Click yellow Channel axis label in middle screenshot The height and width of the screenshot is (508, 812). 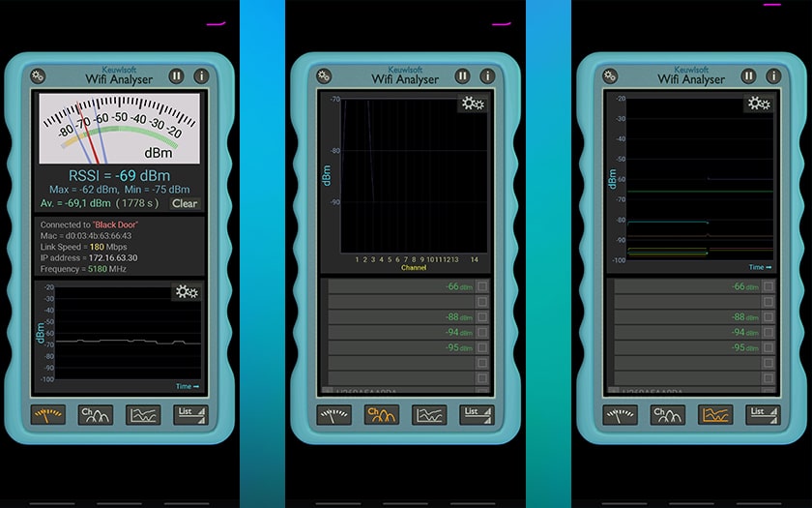coord(414,268)
